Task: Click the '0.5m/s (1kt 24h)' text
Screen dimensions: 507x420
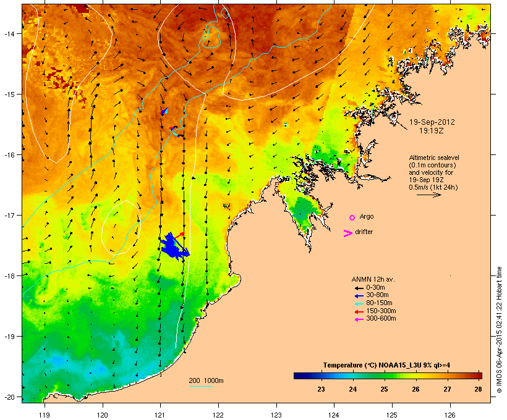Action: [x=433, y=187]
